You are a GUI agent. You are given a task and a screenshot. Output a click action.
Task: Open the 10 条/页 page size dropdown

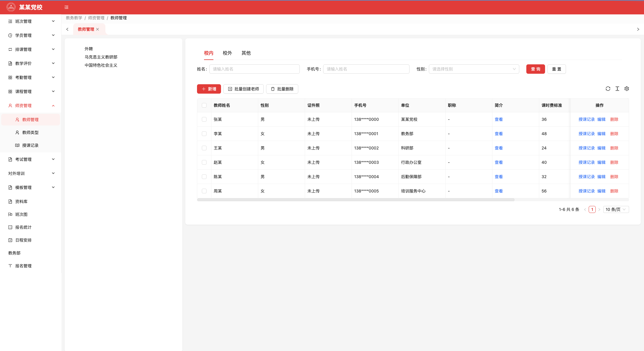pos(616,209)
